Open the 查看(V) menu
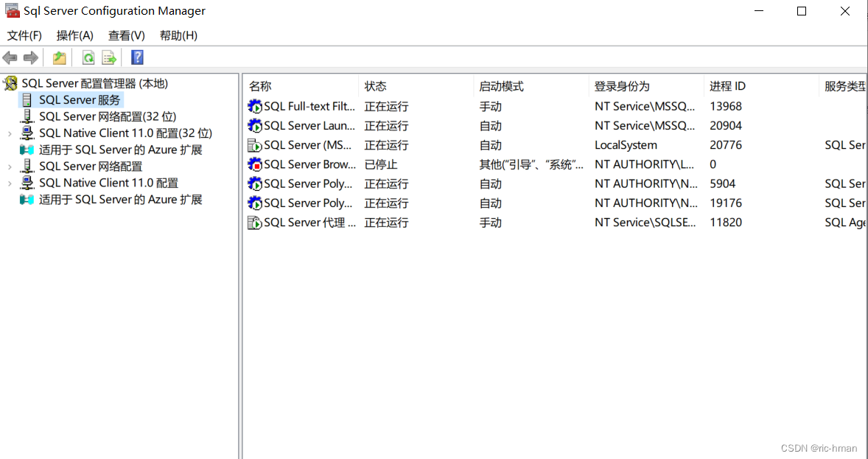Screen dimensions: 868x459 click(x=125, y=35)
